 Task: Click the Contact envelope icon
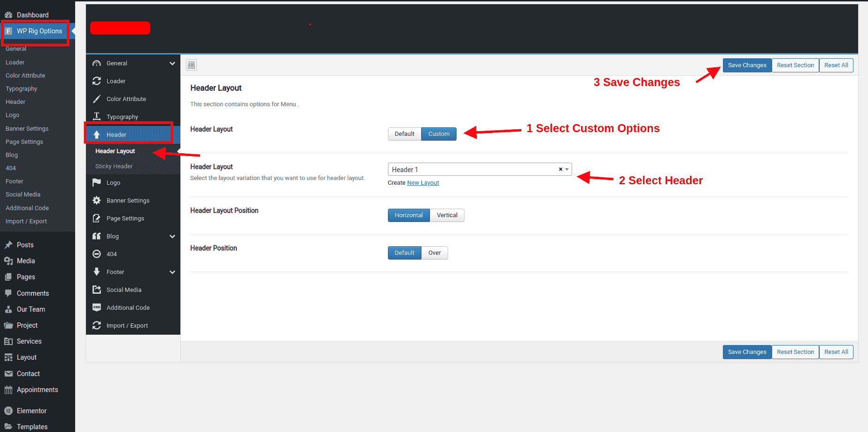coord(8,374)
